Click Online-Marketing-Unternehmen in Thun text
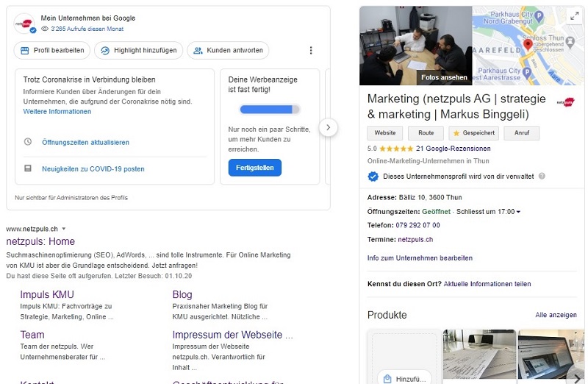588x384 pixels. click(429, 161)
